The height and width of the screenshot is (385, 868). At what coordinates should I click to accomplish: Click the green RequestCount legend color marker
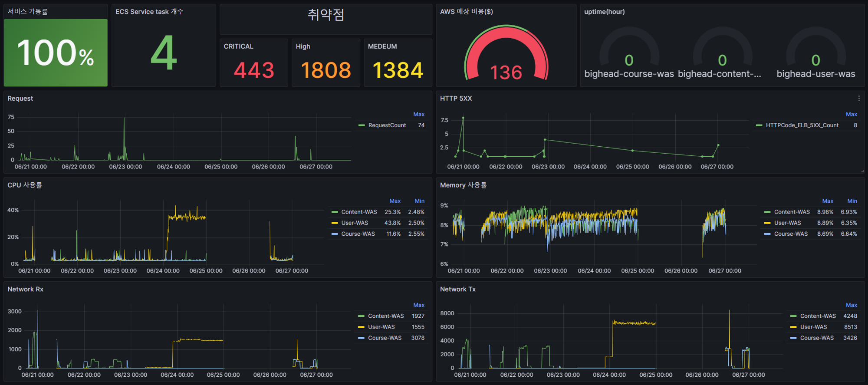coord(362,125)
